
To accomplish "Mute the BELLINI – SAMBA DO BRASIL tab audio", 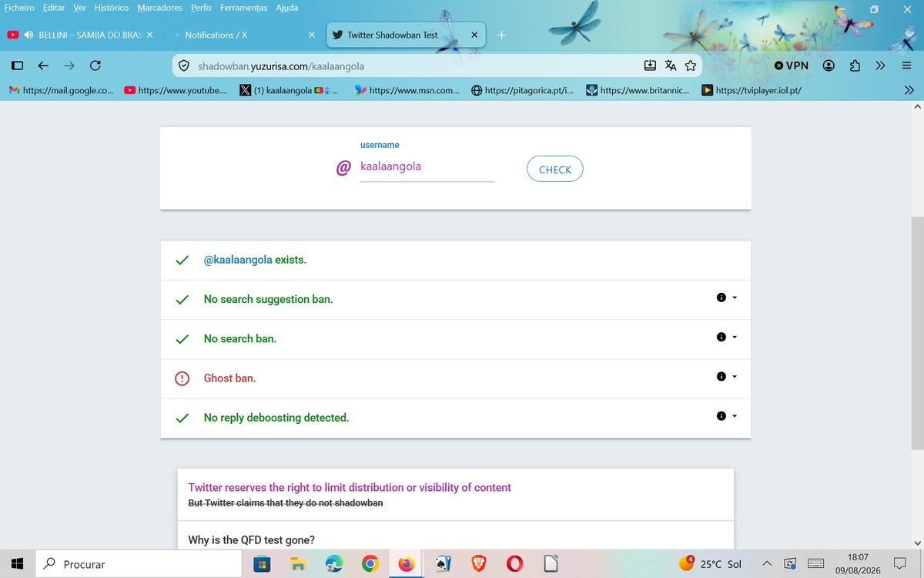I will point(28,35).
